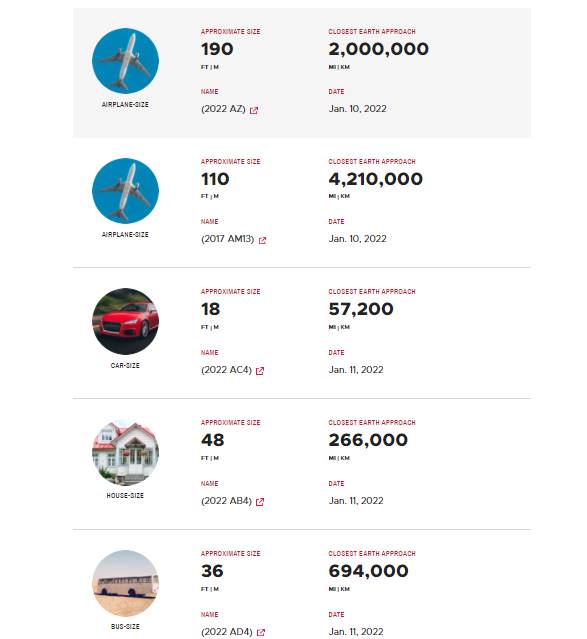587x639 pixels.
Task: Click the airplane image for asteroid 2022 AZ
Action: (x=126, y=61)
